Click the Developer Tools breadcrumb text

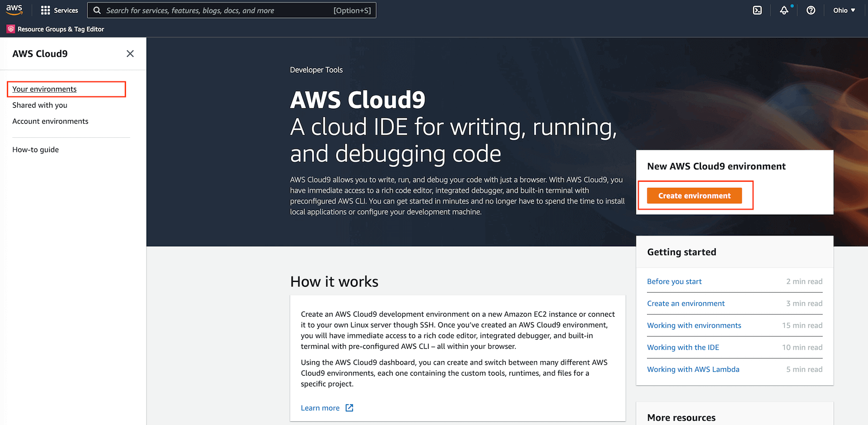pyautogui.click(x=316, y=70)
